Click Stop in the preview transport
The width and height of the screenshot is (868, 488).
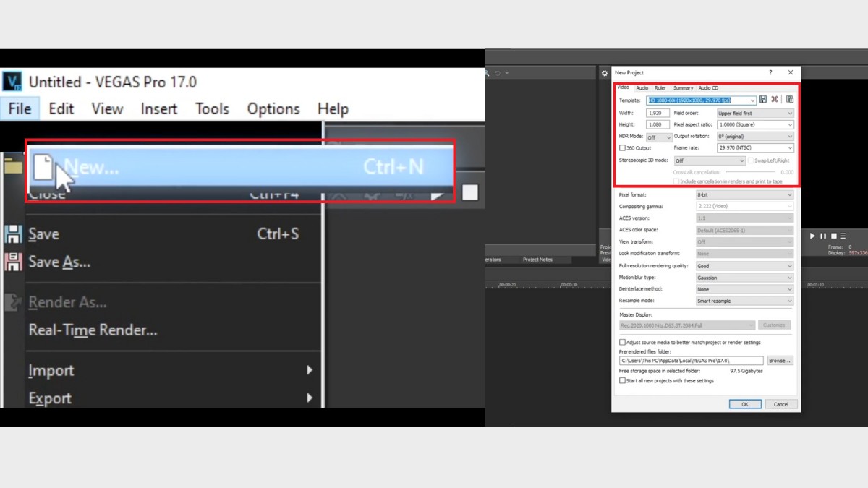pyautogui.click(x=833, y=236)
